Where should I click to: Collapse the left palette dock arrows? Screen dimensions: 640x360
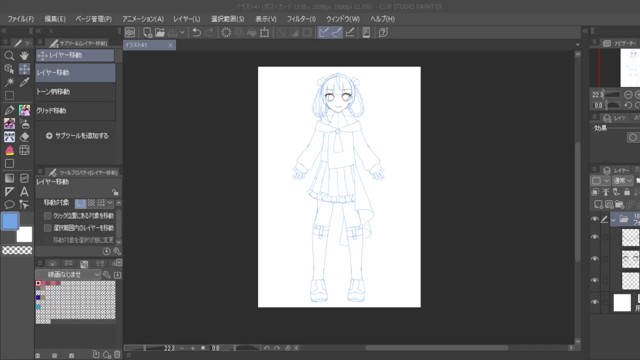pyautogui.click(x=3, y=31)
